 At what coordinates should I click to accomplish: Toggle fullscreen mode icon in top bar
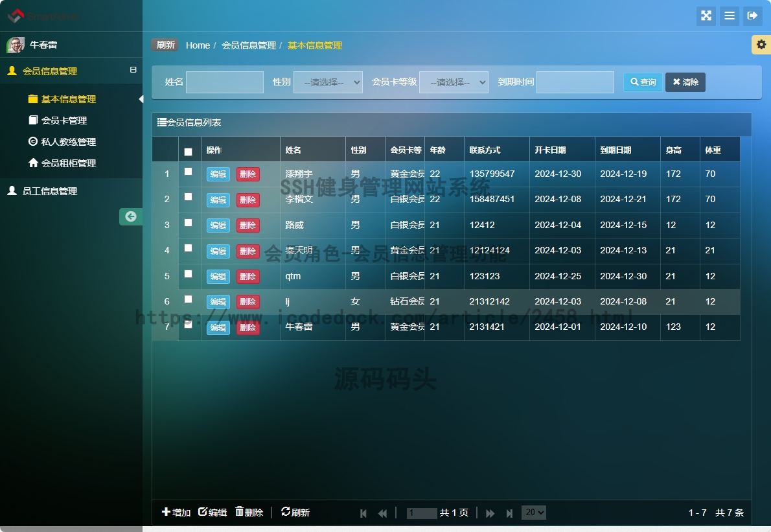(x=706, y=16)
